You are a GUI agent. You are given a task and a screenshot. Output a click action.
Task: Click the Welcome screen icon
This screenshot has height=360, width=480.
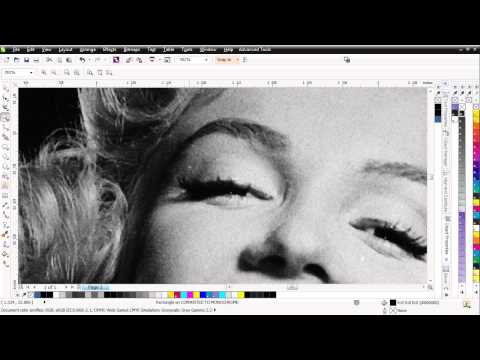[x=167, y=60]
